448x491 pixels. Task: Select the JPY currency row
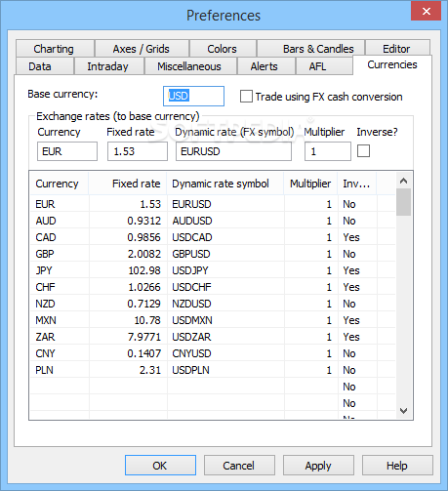coord(213,270)
